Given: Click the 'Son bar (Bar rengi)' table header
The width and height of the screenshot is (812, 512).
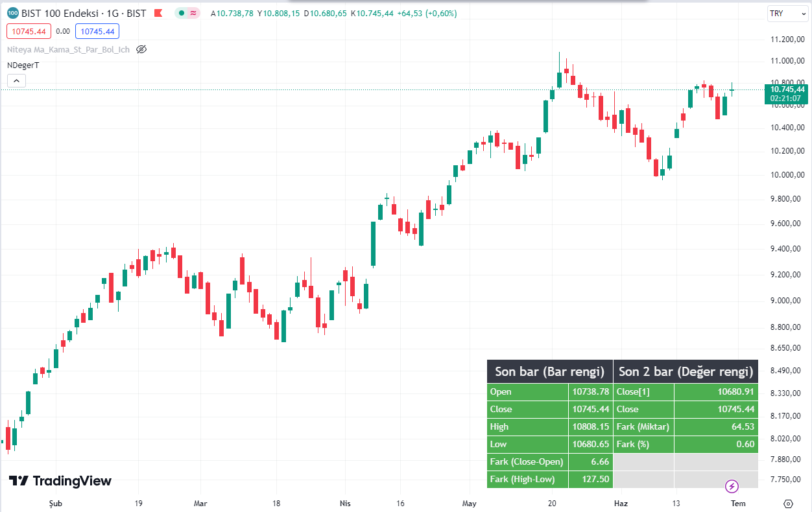Looking at the screenshot, I should click(549, 371).
